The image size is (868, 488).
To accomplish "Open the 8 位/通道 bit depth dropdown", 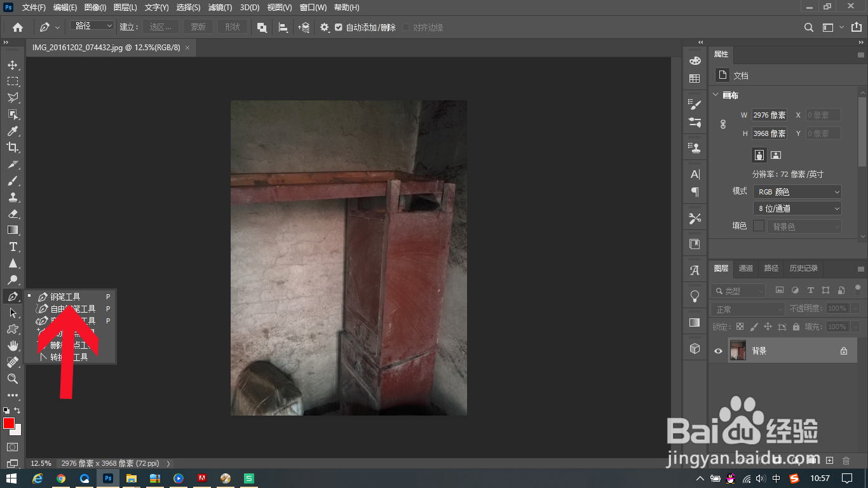I will pyautogui.click(x=797, y=208).
